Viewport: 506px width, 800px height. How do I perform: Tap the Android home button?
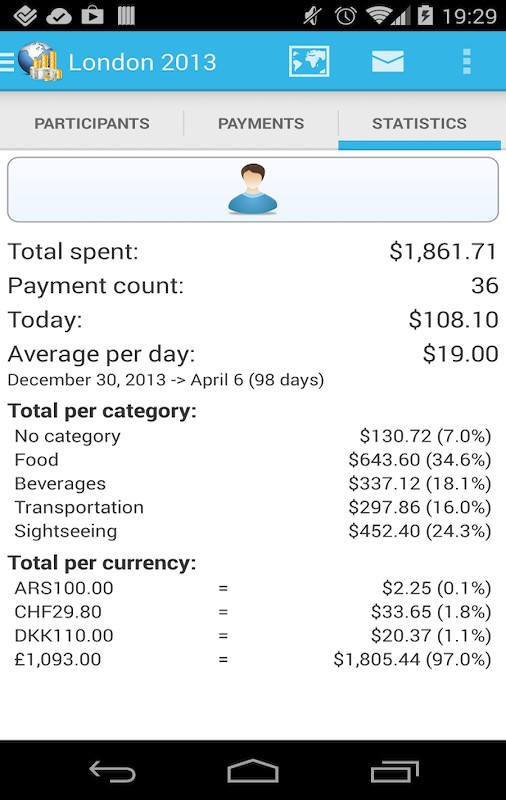[x=252, y=771]
